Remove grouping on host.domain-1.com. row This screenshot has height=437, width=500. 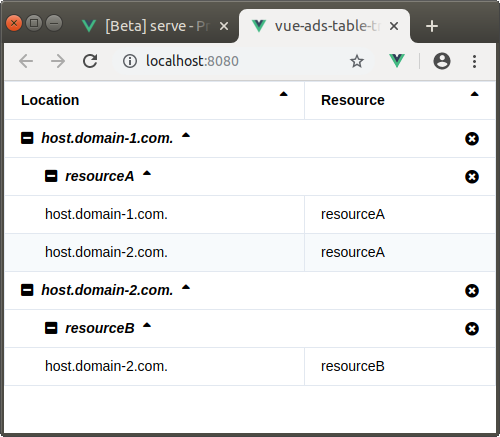coord(472,139)
